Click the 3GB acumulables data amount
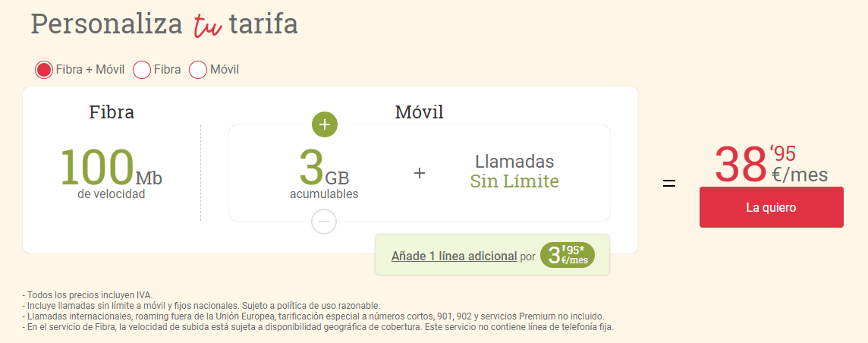The width and height of the screenshot is (868, 343). (x=324, y=173)
